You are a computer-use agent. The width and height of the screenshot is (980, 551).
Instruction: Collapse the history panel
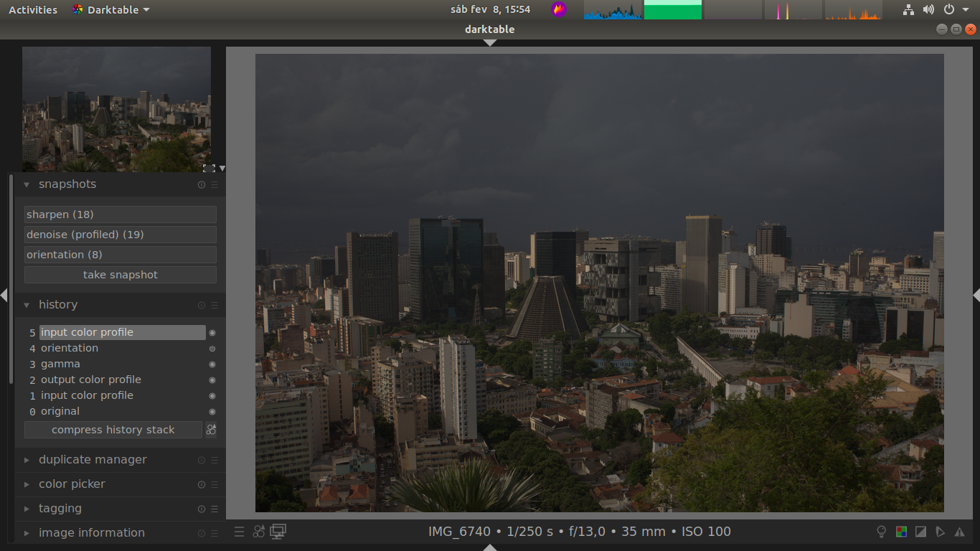pyautogui.click(x=27, y=305)
